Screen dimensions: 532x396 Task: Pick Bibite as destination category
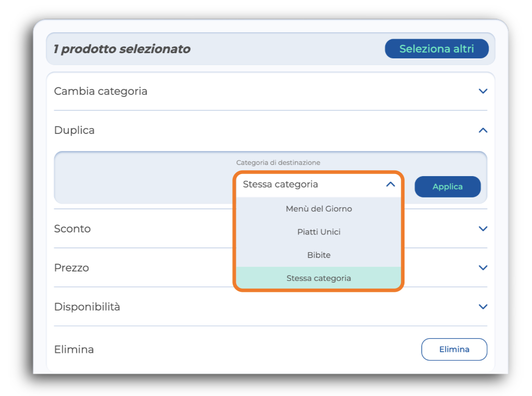319,255
